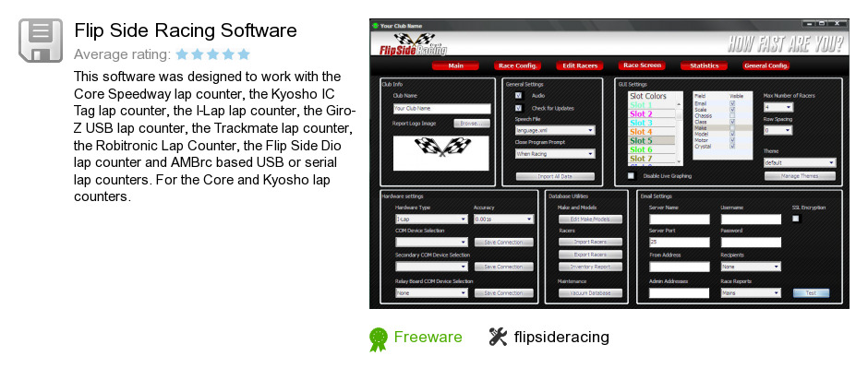
Task: Click the Vacuum Database button
Action: point(590,293)
